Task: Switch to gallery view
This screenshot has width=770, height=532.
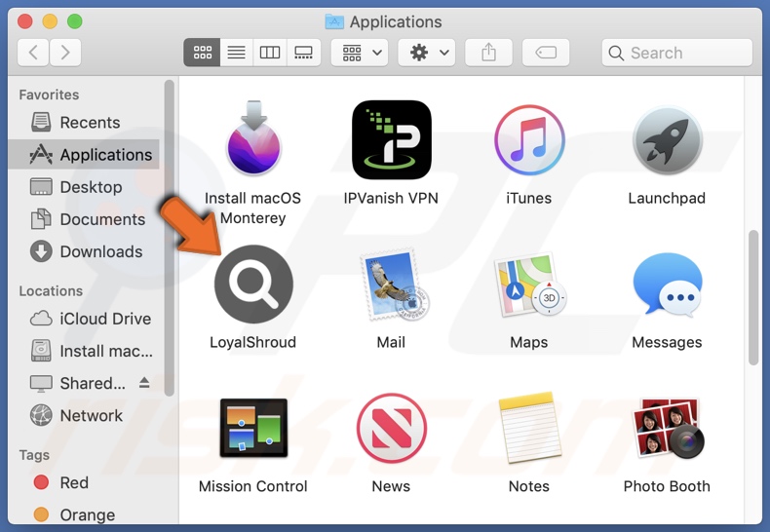Action: click(x=303, y=52)
